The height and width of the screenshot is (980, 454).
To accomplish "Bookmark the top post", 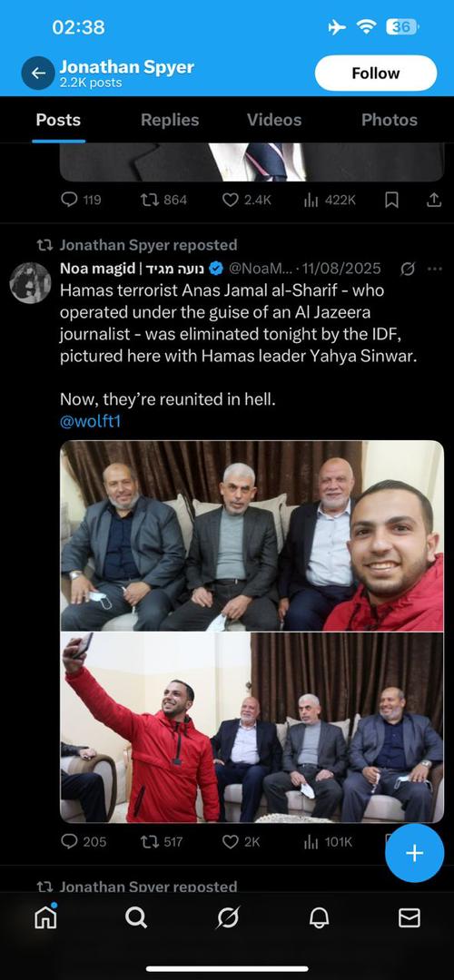I will click(391, 200).
